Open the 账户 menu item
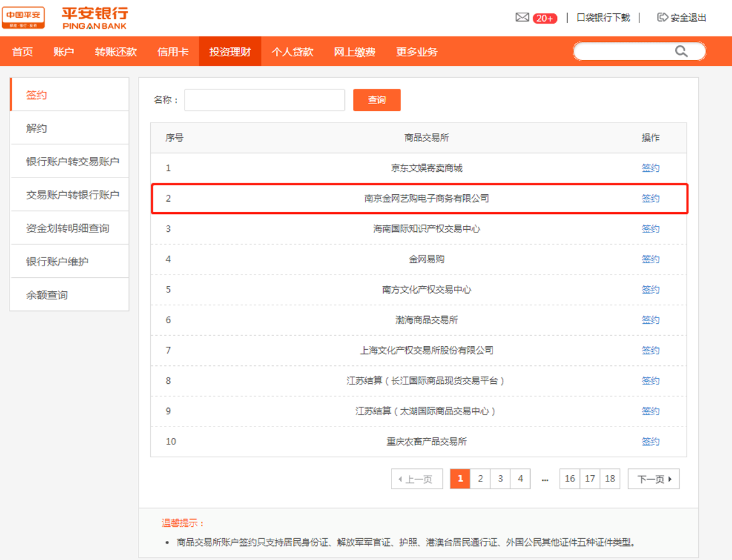The width and height of the screenshot is (732, 560). [64, 52]
